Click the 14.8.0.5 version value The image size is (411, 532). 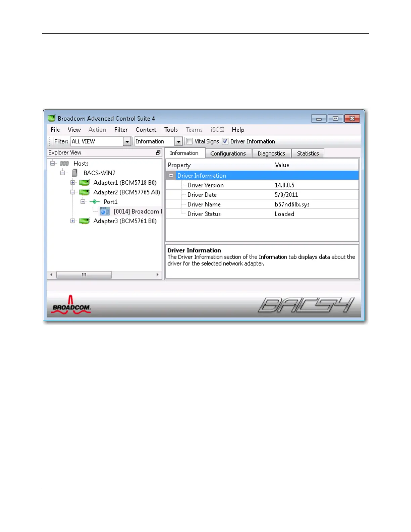[x=284, y=185]
